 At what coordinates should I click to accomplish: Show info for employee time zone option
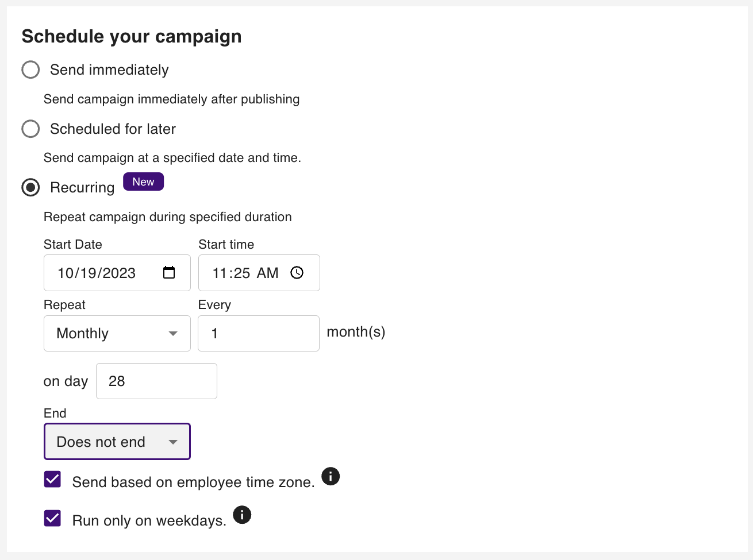(331, 476)
